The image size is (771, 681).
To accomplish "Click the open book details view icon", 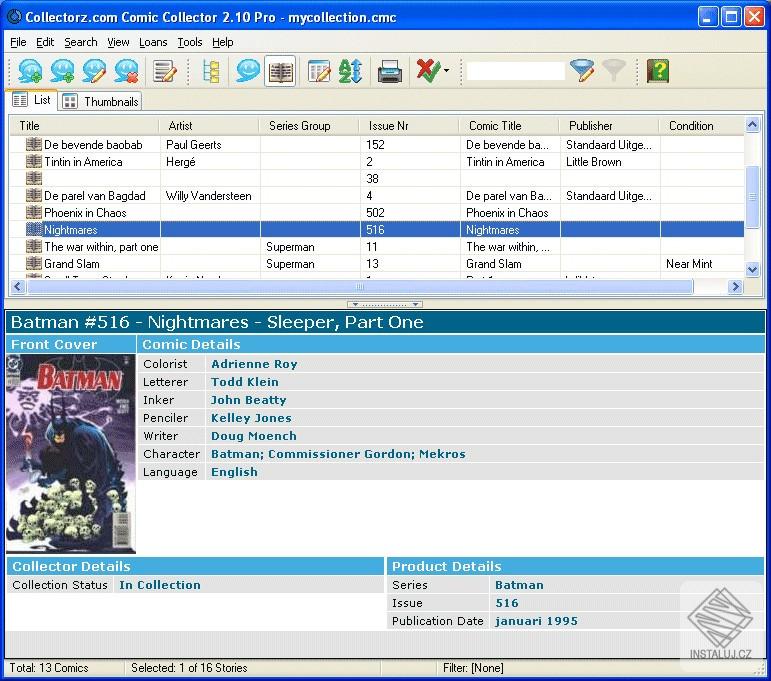I will coord(280,71).
